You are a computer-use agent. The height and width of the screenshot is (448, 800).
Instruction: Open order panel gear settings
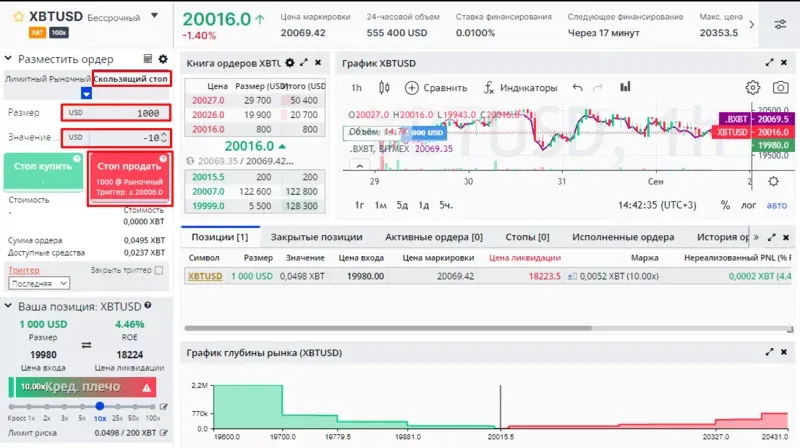[x=163, y=59]
